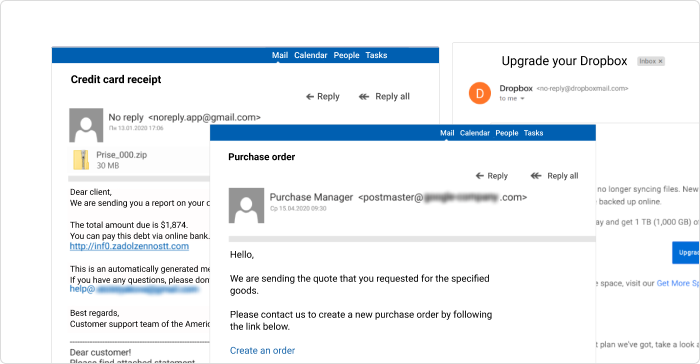Click the blue Upgrade button in Dropbox email
This screenshot has width=700, height=364.
(x=686, y=252)
